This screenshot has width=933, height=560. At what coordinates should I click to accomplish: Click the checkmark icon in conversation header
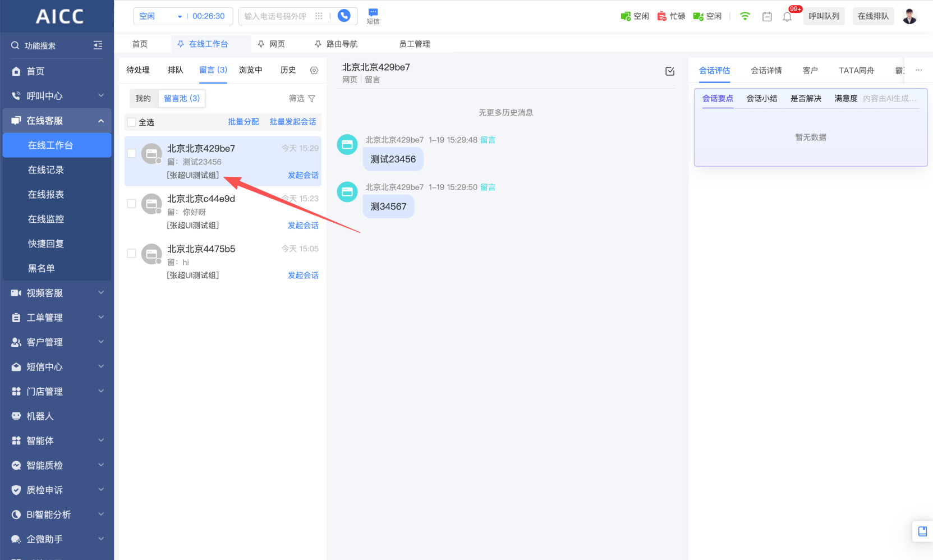670,71
